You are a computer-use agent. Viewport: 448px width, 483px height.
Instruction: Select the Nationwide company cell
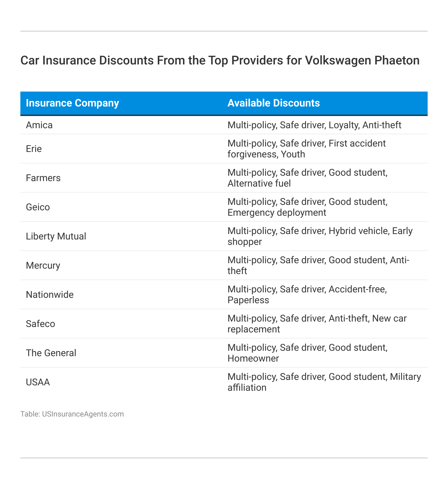pos(50,294)
